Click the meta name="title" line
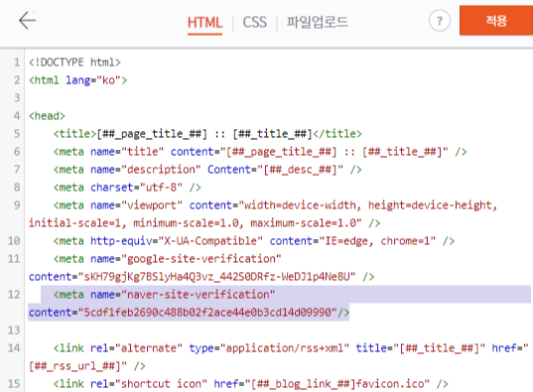The height and width of the screenshot is (392, 533). 260,152
